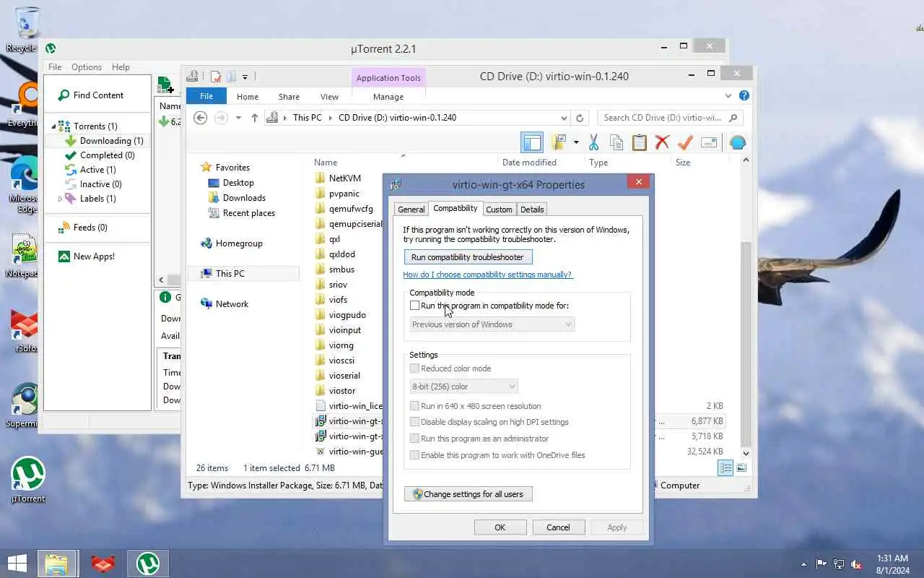
Task: Click the Properties icon in Explorer's quick access toolbar
Action: (215, 77)
